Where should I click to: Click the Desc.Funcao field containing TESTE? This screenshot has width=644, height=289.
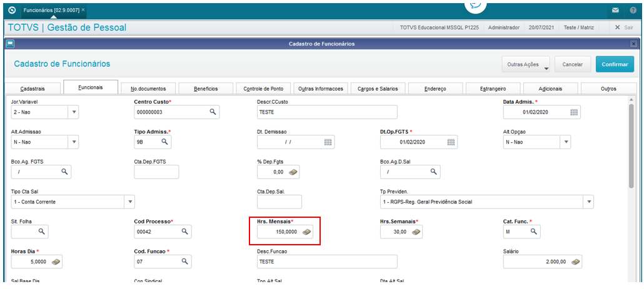pyautogui.click(x=328, y=262)
